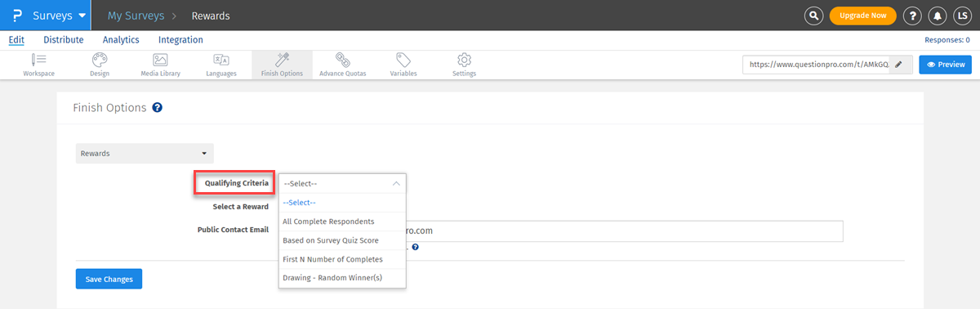Viewport: 980px width, 309px height.
Task: Open the LS user avatar menu
Action: [961, 16]
